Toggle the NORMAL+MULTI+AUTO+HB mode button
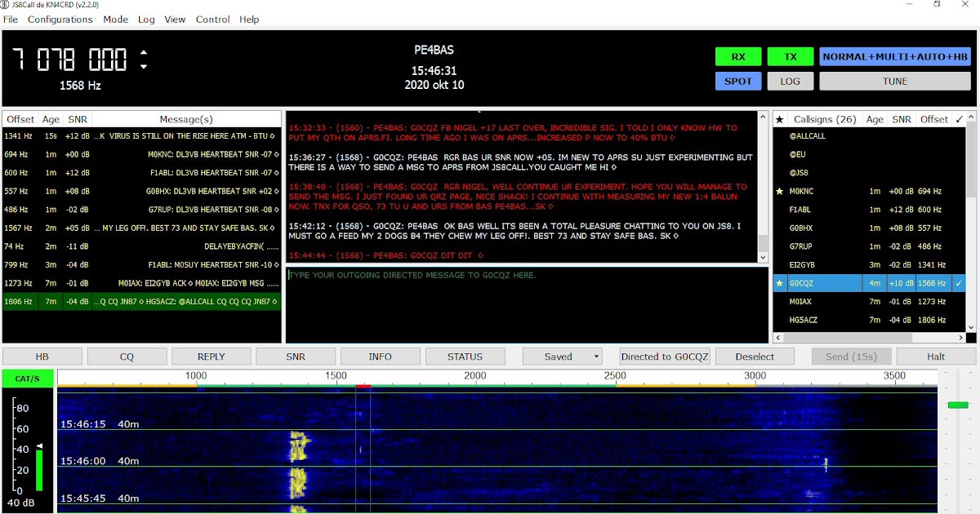980x514 pixels. click(x=895, y=56)
